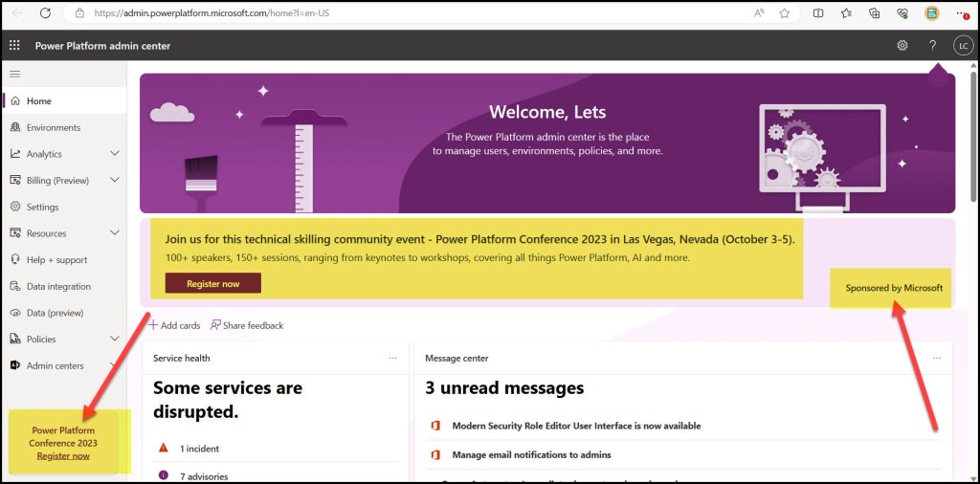Expand the Policies section chevron
980x484 pixels.
115,339
